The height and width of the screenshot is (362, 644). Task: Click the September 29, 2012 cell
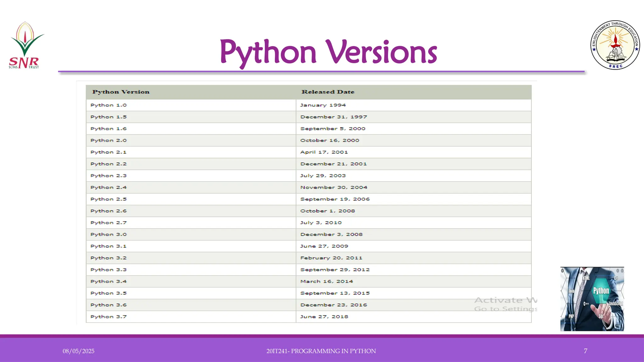click(x=414, y=270)
